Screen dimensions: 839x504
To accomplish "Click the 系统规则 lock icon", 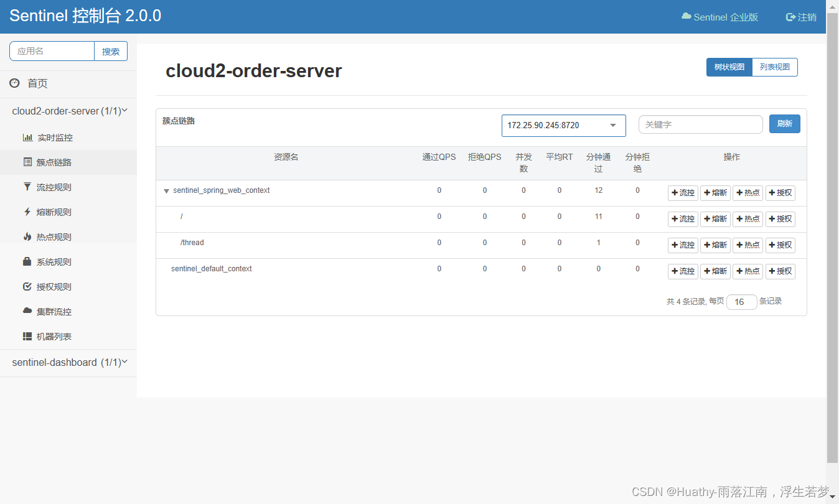I will (27, 261).
